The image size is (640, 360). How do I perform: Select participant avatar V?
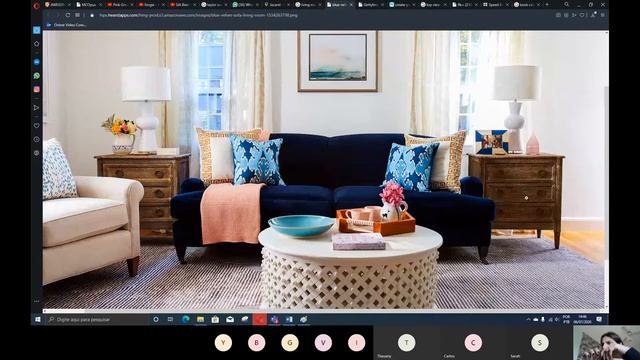323,343
